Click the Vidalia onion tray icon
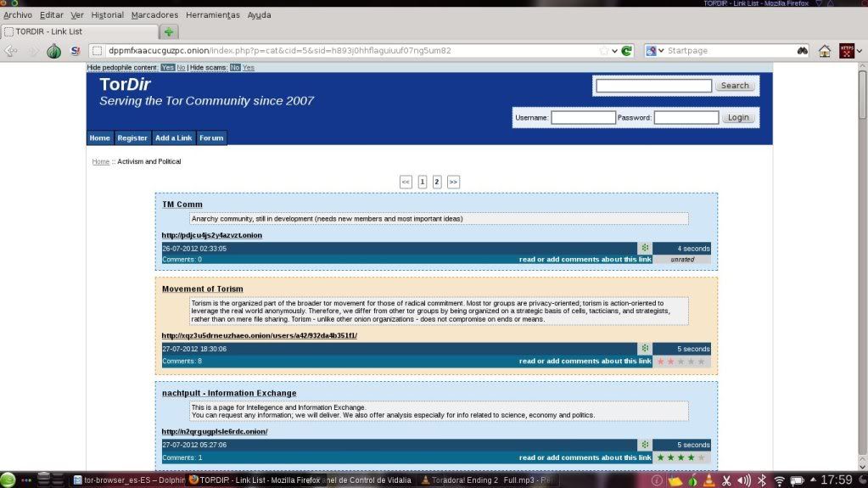868x488 pixels. (x=692, y=480)
